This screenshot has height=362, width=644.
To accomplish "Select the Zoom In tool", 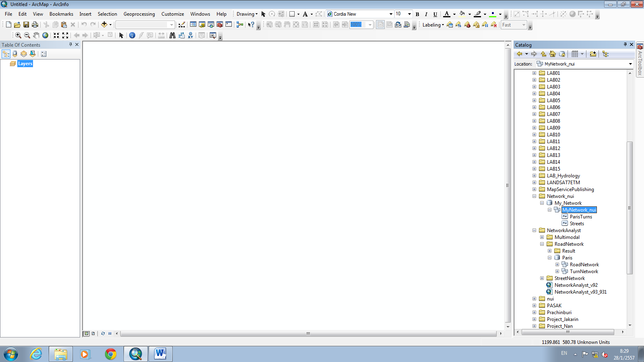I will pyautogui.click(x=18, y=35).
